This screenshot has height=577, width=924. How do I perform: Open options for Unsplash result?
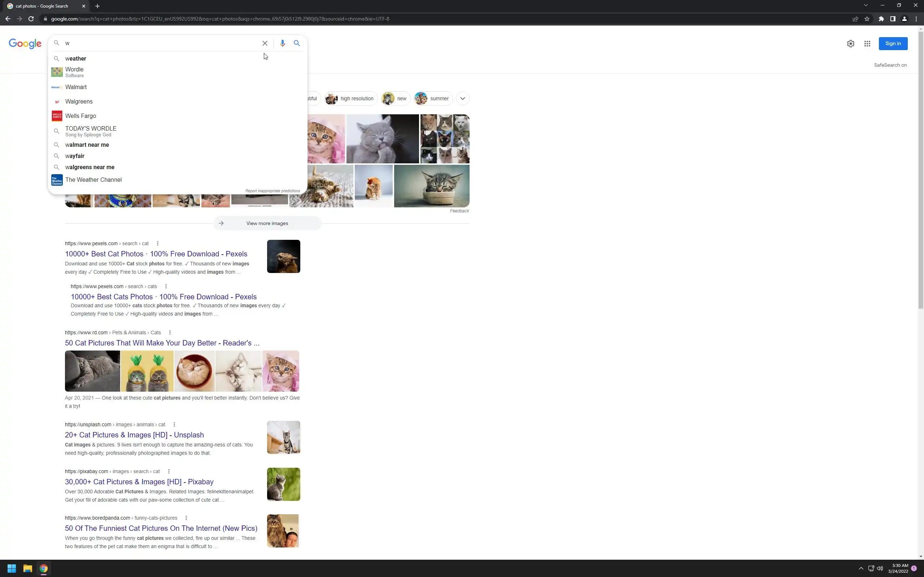click(174, 424)
